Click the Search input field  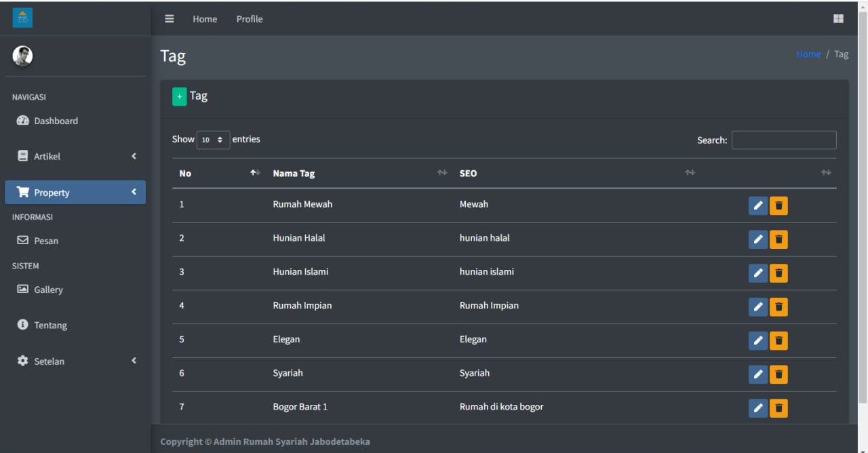783,140
